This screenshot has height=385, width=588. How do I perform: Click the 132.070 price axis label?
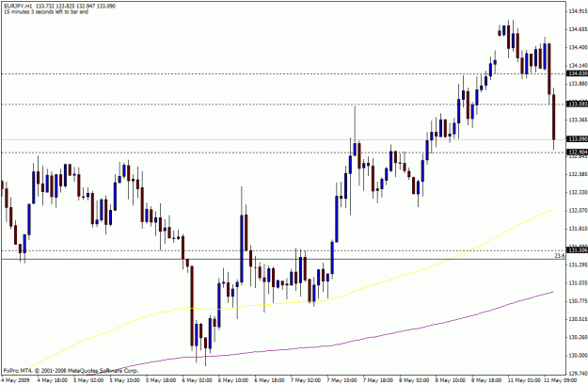(578, 211)
